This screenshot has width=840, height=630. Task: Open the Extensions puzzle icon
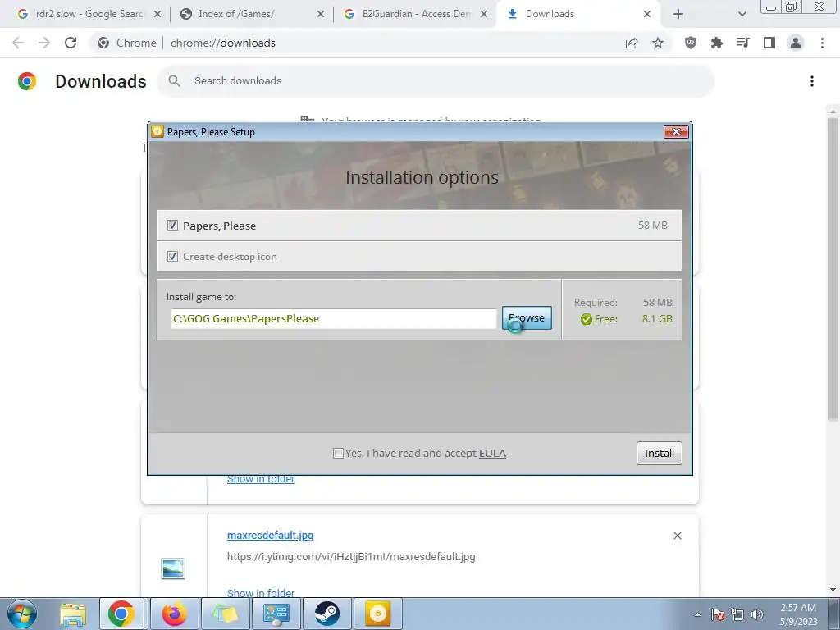tap(717, 43)
